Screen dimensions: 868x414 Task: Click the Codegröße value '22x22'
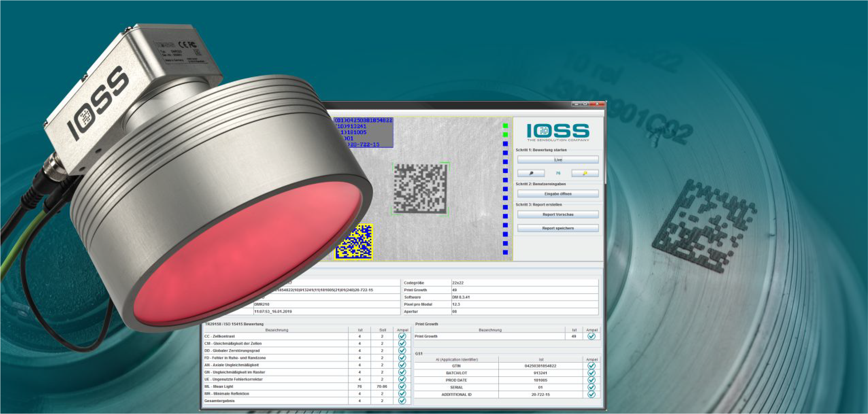(x=458, y=283)
